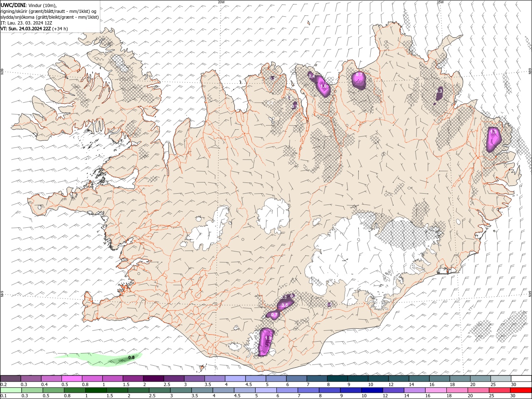Select the 0.5 bright pink swatch in upper legend
The width and height of the screenshot is (532, 399).
click(71, 378)
